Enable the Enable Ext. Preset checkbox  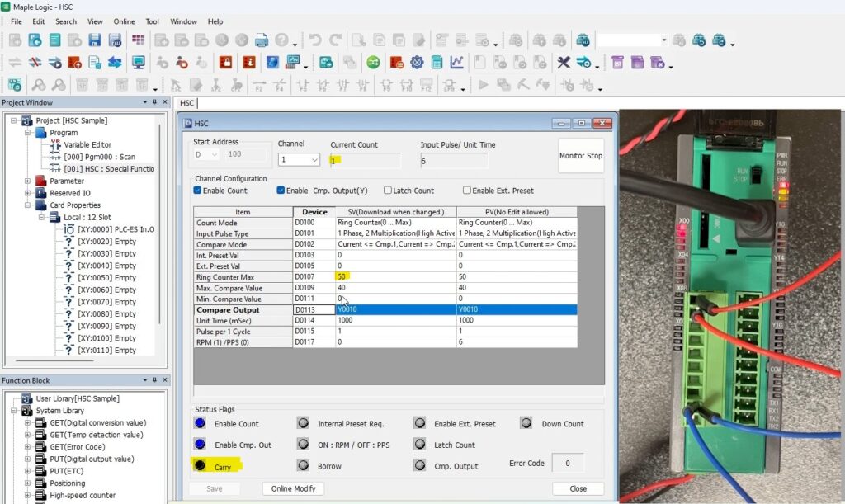[467, 190]
